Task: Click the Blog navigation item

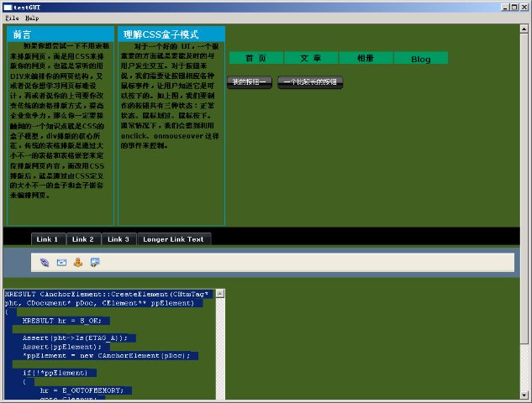Action: (420, 59)
